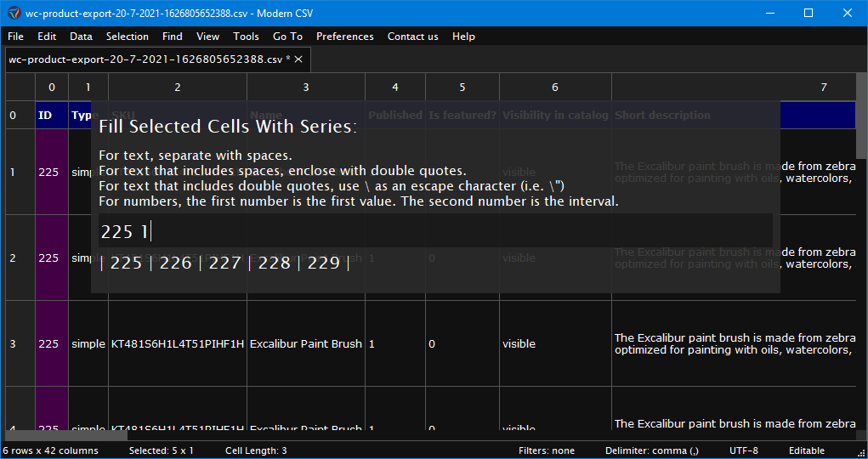Click ID cell 225 in row 1
This screenshot has height=459, width=868.
(52, 173)
